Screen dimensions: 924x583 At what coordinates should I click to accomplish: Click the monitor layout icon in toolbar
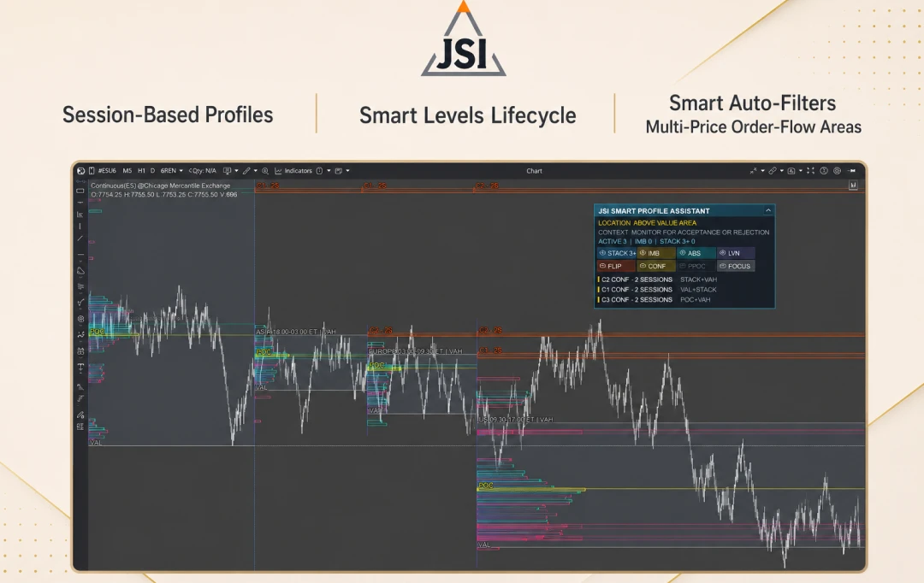tap(227, 171)
